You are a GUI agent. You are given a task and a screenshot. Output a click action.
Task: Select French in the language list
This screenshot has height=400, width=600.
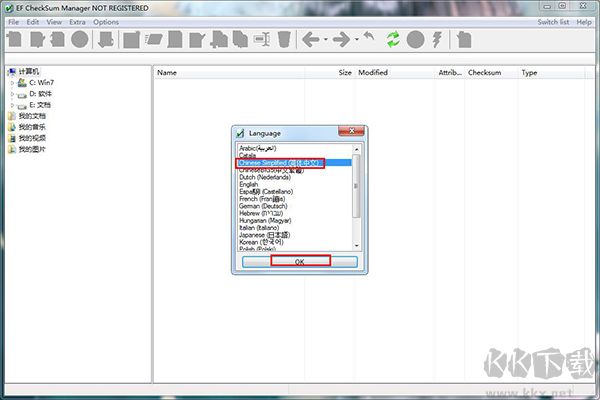[x=295, y=199]
